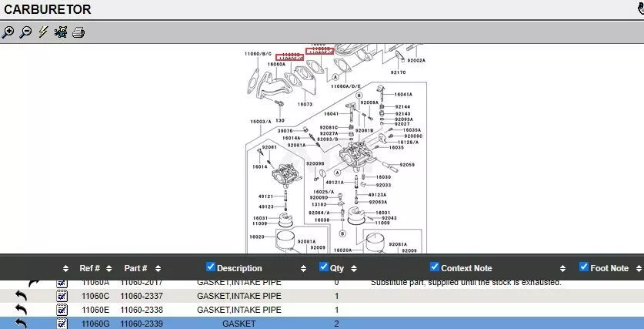
Task: Click substitute arrow icon for 11060C row
Action: 22,296
